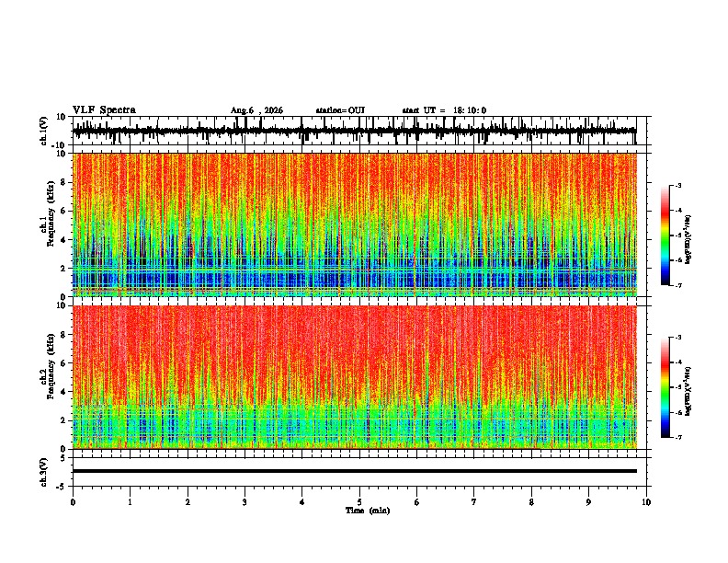Click time axis tick label "6"
This screenshot has width=728, height=563.
(417, 502)
